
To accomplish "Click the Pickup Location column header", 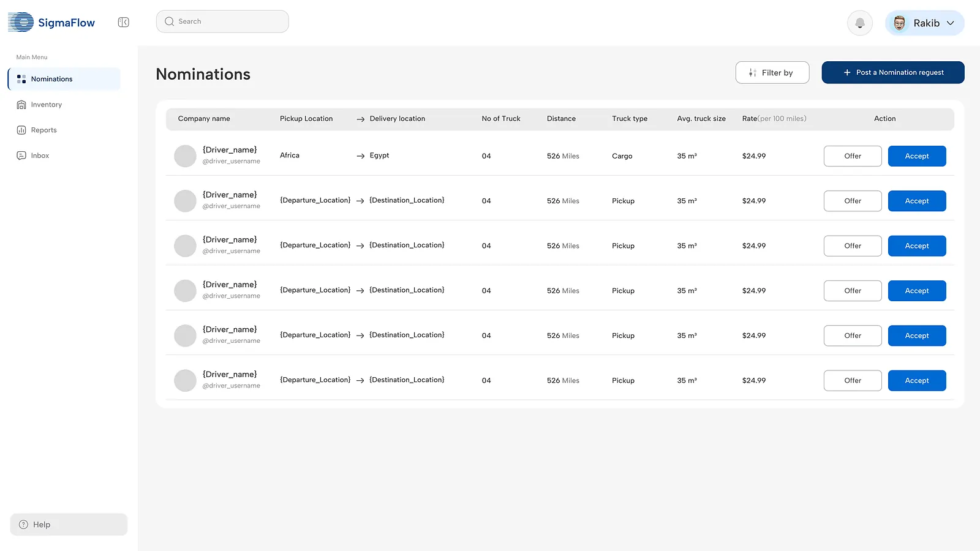I will click(x=306, y=119).
